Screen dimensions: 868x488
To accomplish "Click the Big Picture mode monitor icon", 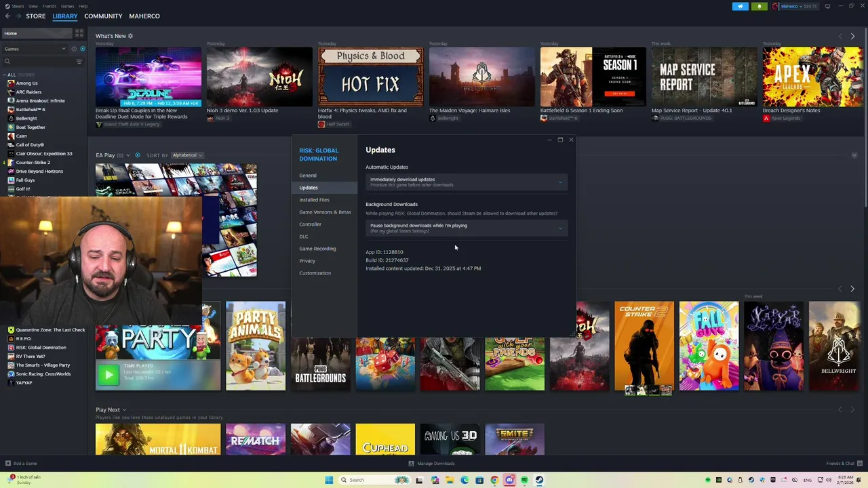I will pyautogui.click(x=827, y=6).
